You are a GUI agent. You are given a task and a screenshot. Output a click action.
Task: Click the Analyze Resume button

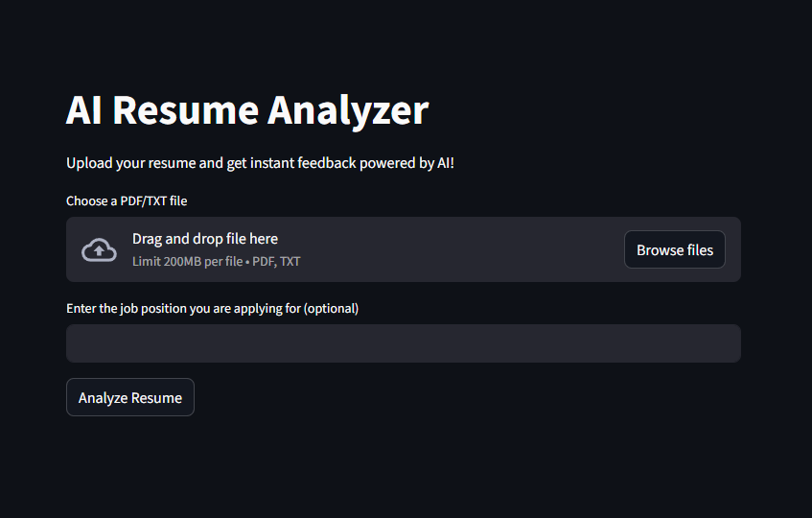click(130, 397)
